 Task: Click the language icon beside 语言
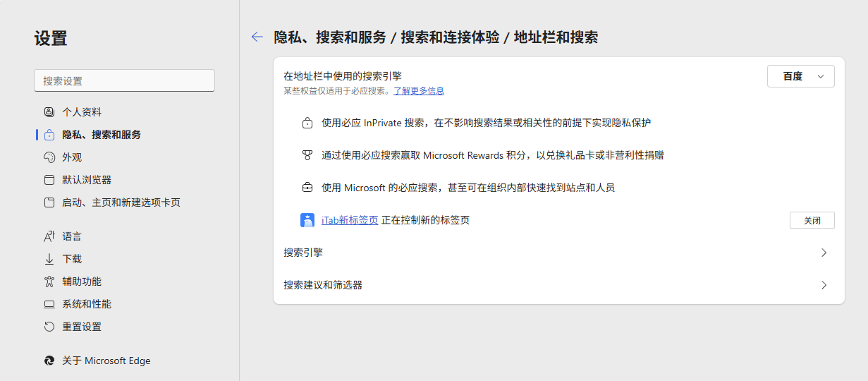click(x=49, y=236)
